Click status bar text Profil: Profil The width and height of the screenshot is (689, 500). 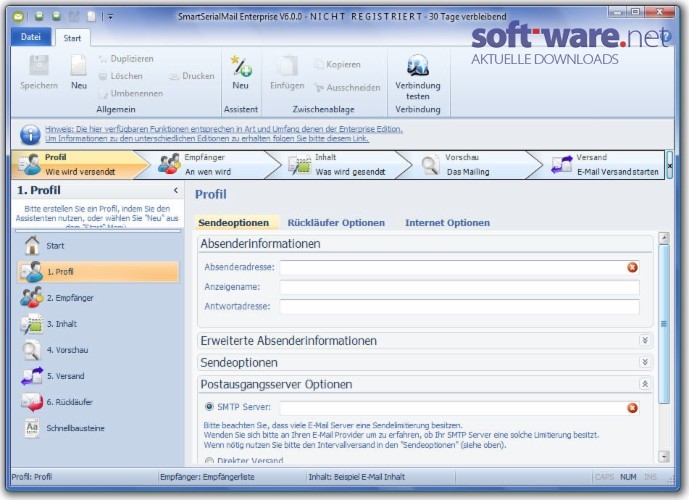(x=32, y=477)
